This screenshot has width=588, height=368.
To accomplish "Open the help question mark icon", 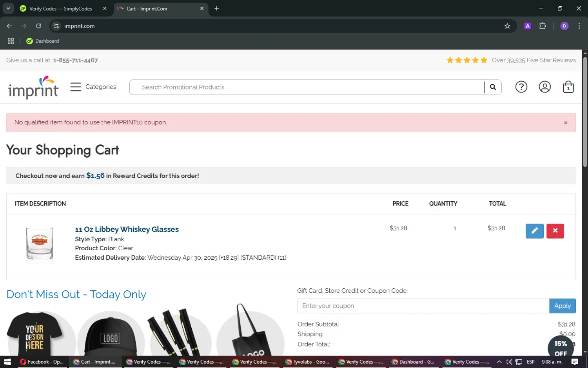I will coord(521,87).
